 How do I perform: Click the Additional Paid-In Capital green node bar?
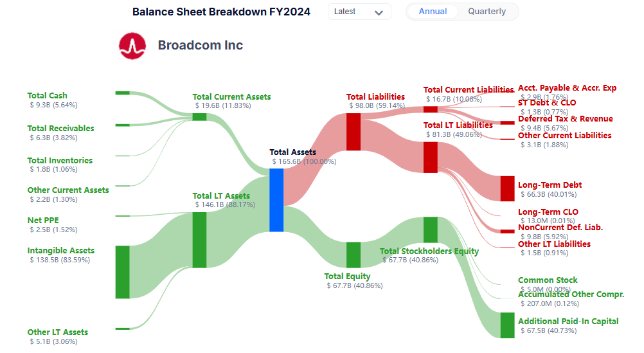[507, 325]
